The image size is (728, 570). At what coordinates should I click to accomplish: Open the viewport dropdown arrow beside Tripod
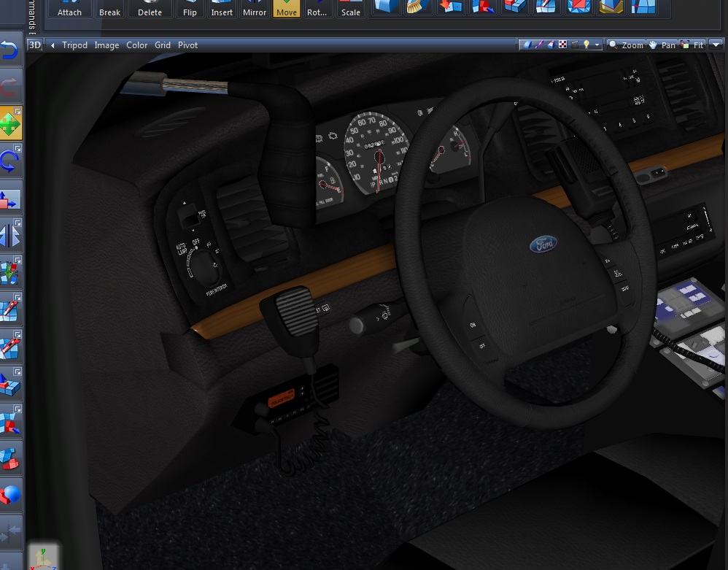[x=53, y=45]
